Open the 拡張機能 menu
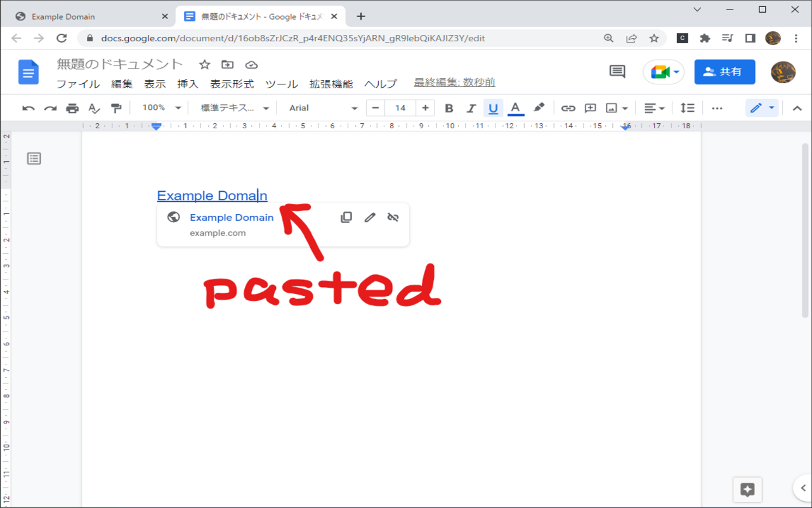 point(331,84)
